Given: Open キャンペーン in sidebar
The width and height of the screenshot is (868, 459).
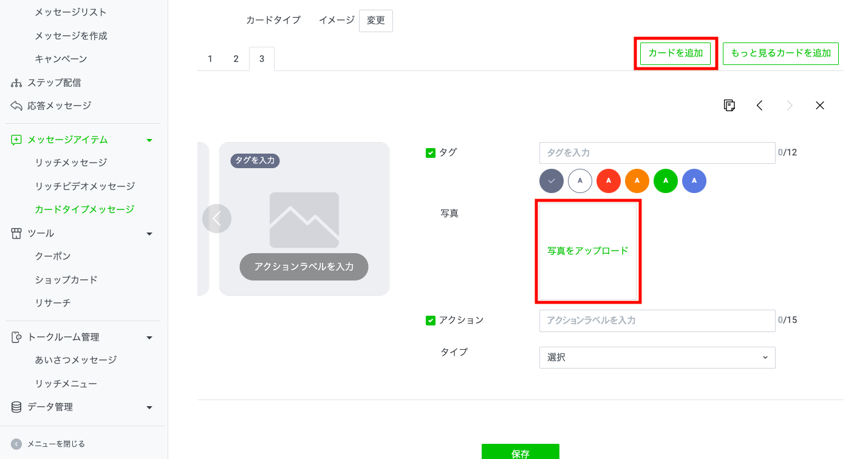Looking at the screenshot, I should coord(61,59).
